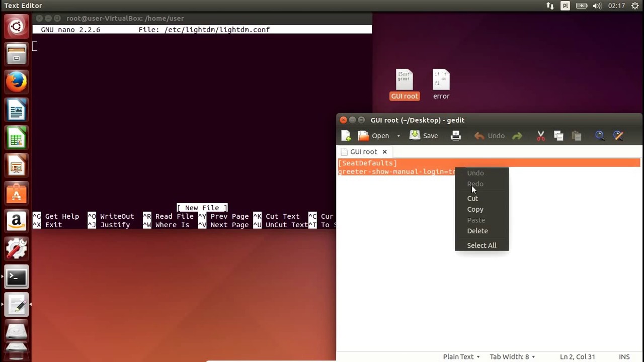This screenshot has width=644, height=362.
Task: Click the Find and Replace icon in gedit
Action: tap(618, 136)
